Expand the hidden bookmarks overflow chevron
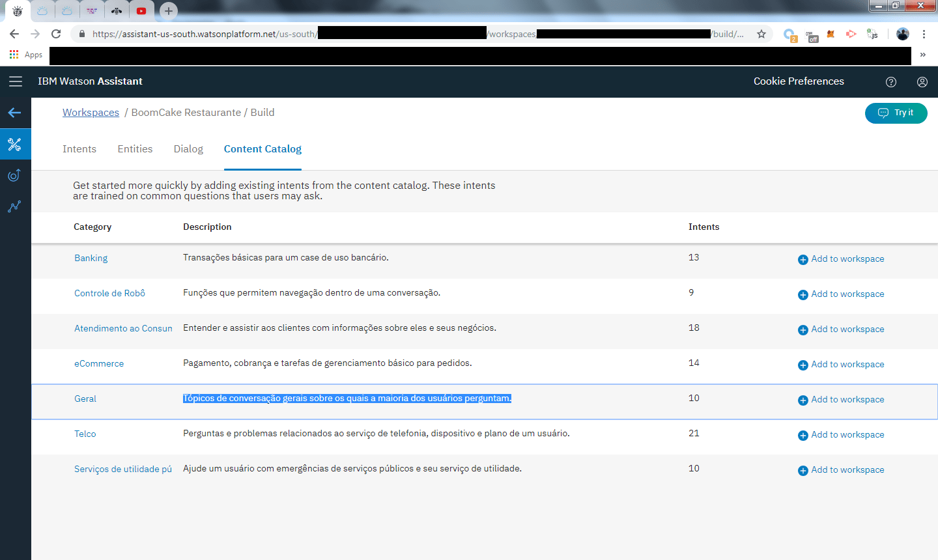938x560 pixels. click(922, 55)
